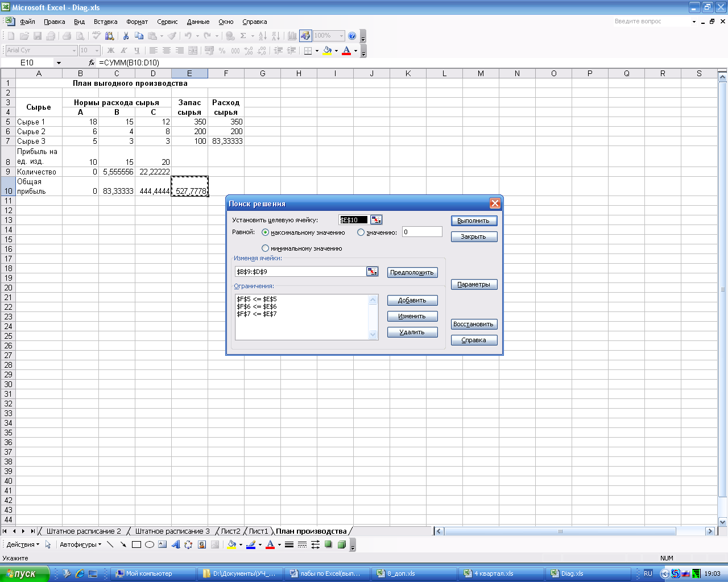Select constraint $F$6 <= $E$6 in list

click(257, 306)
